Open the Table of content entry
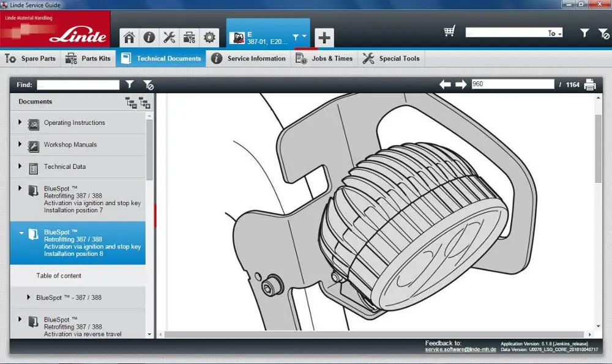The image size is (612, 364). tap(59, 276)
